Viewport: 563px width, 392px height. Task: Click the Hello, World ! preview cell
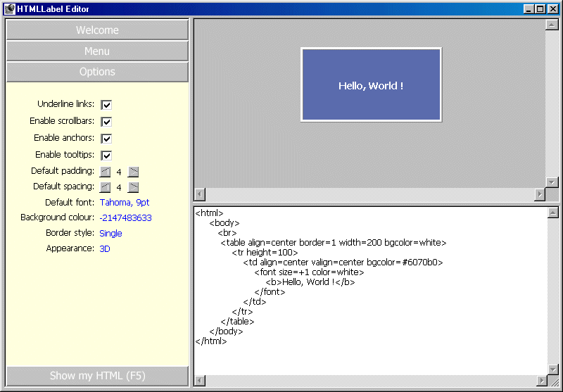pos(371,84)
